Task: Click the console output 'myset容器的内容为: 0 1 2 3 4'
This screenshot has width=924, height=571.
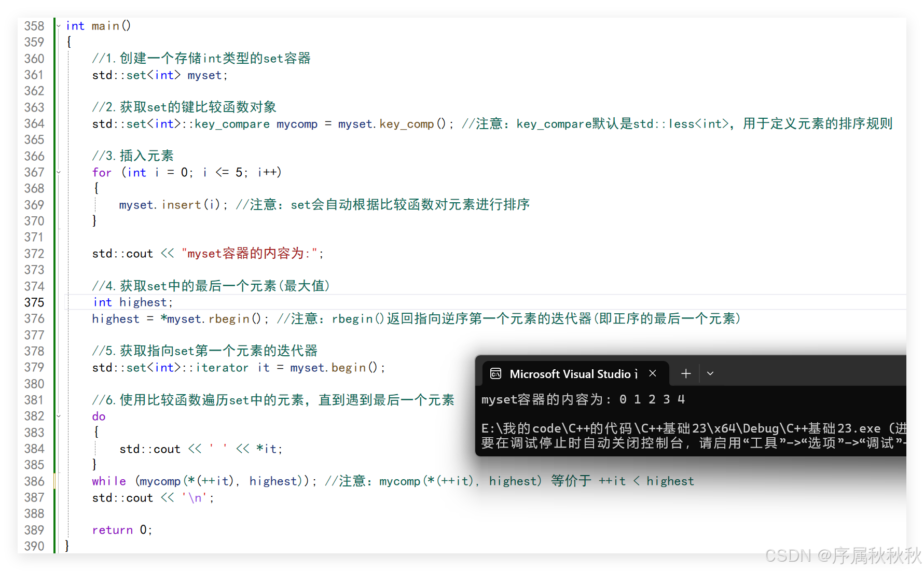Action: click(583, 399)
